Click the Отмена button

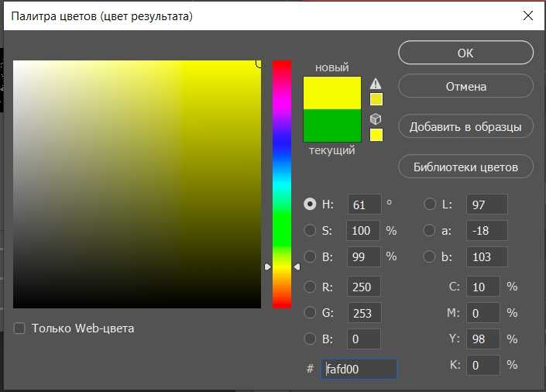click(465, 86)
